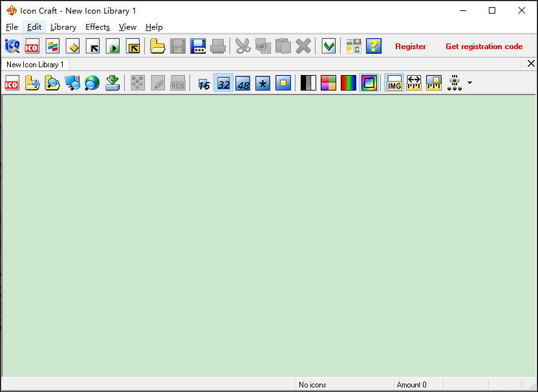Open the Library menu
The image size is (538, 392).
coord(63,27)
